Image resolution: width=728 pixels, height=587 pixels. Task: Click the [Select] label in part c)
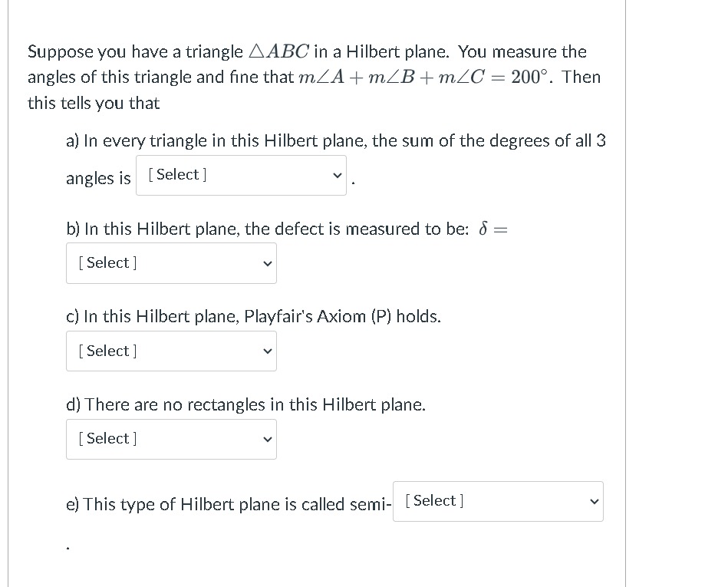click(107, 350)
